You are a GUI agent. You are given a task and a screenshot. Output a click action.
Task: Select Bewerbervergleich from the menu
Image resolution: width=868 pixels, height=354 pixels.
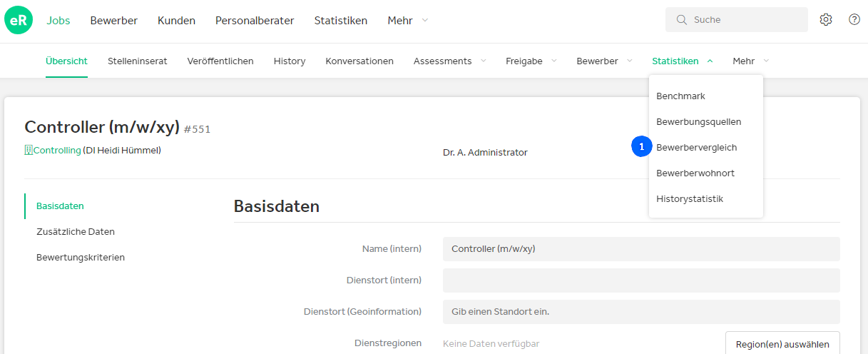[x=697, y=148]
